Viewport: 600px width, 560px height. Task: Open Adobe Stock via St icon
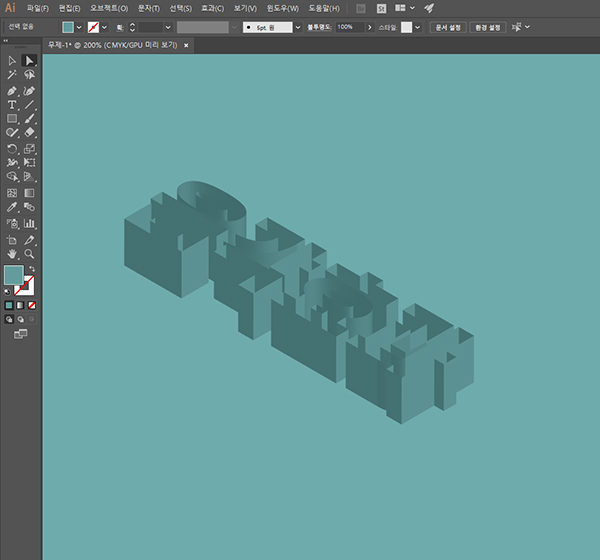point(381,8)
